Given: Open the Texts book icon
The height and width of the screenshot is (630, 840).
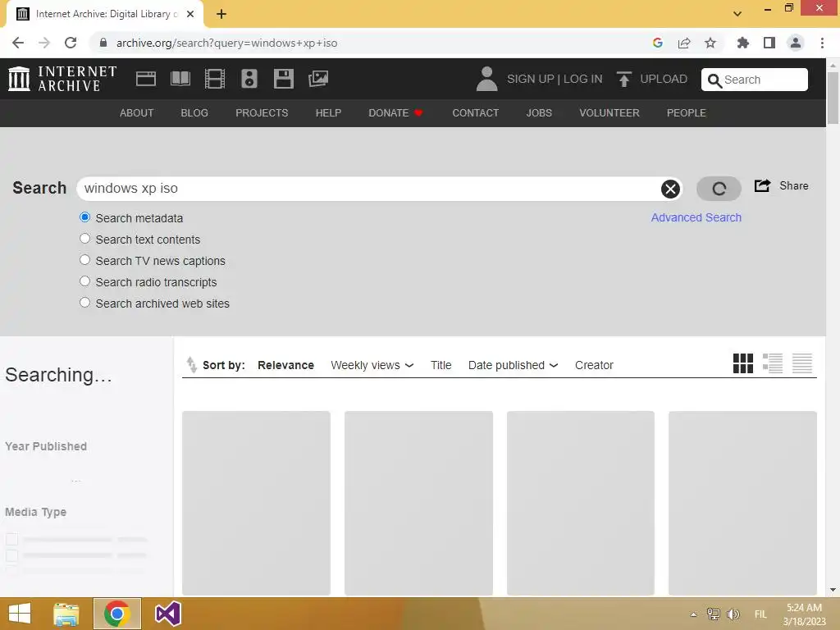Looking at the screenshot, I should [x=180, y=79].
